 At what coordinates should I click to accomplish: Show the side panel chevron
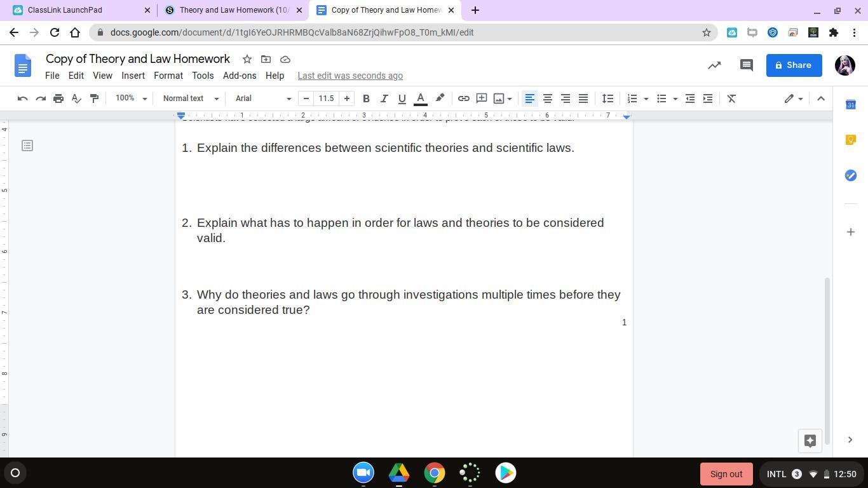(850, 440)
